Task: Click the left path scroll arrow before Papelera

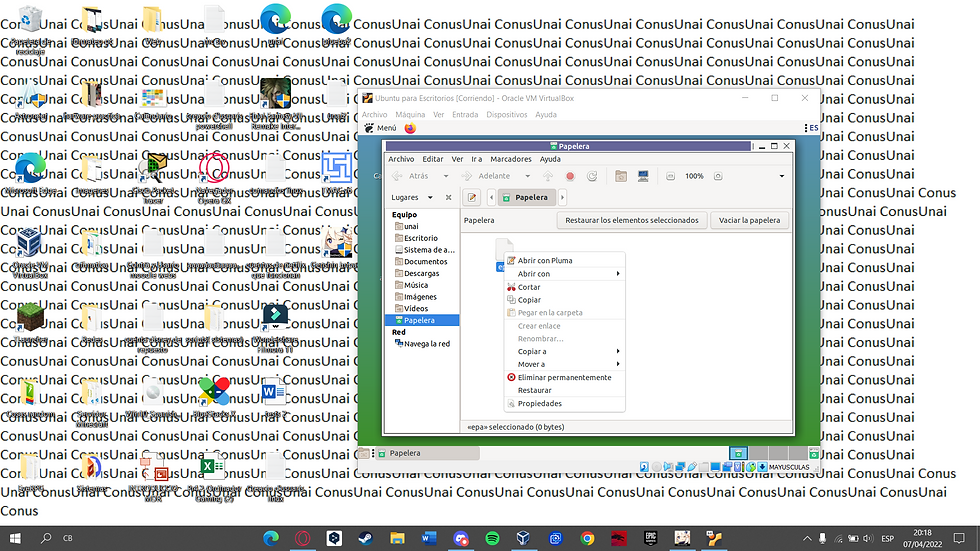Action: pos(491,197)
